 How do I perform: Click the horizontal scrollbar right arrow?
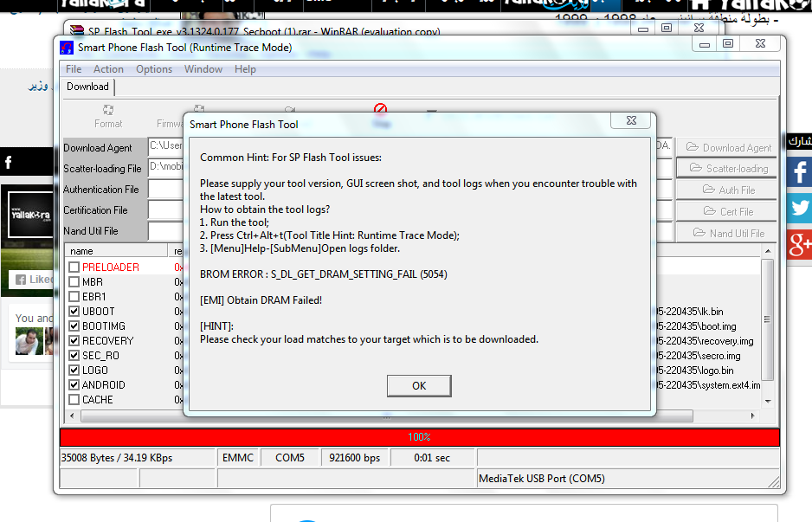(753, 416)
